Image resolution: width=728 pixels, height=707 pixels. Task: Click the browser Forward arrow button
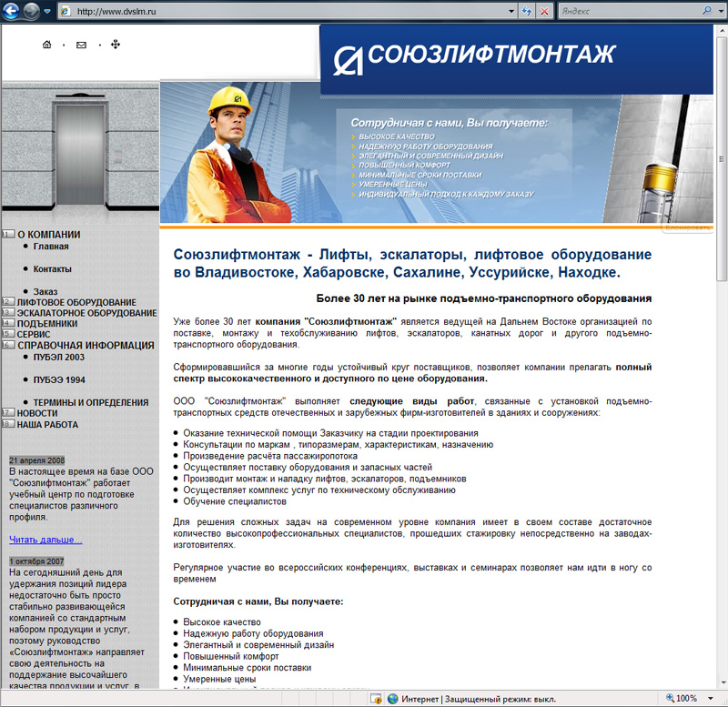point(31,11)
